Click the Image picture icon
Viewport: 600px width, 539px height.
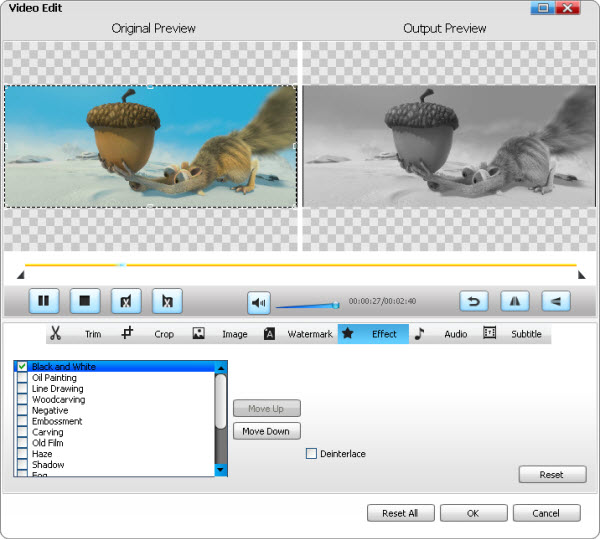pyautogui.click(x=198, y=333)
